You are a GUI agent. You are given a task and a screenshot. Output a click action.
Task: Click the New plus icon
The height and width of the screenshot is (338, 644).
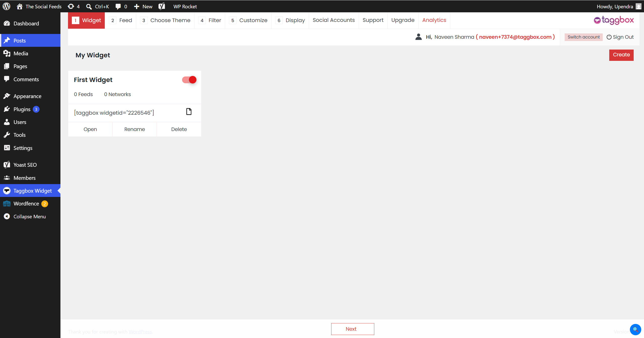137,6
